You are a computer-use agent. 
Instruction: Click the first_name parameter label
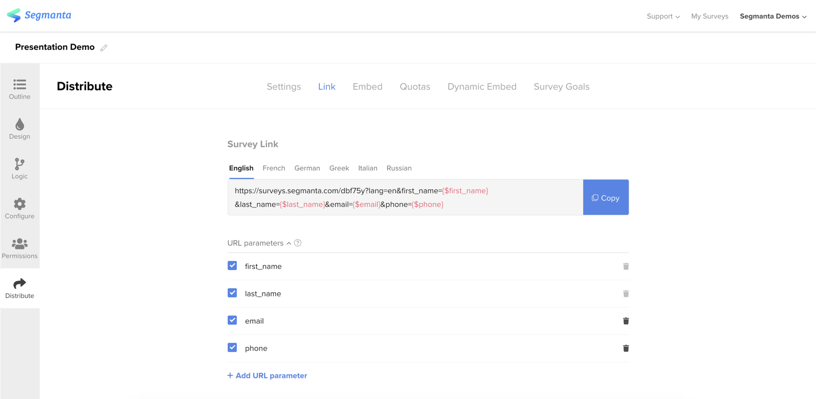point(263,266)
